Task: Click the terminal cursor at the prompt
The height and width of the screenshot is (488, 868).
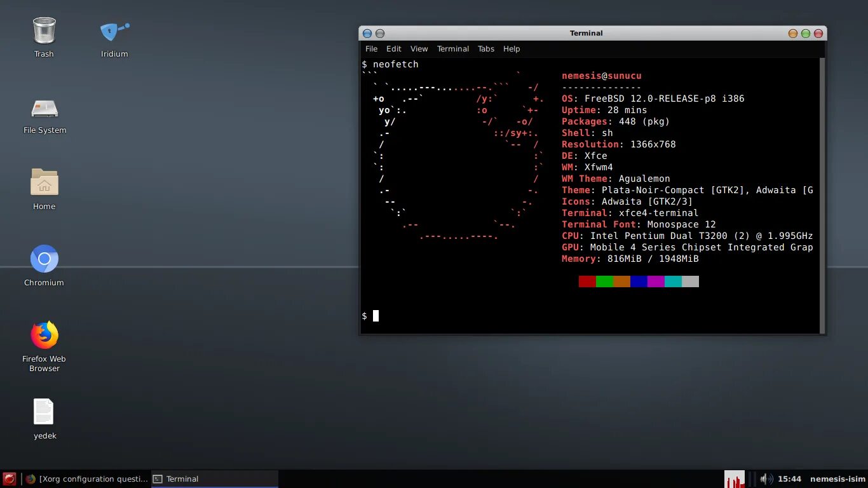Action: coord(376,316)
